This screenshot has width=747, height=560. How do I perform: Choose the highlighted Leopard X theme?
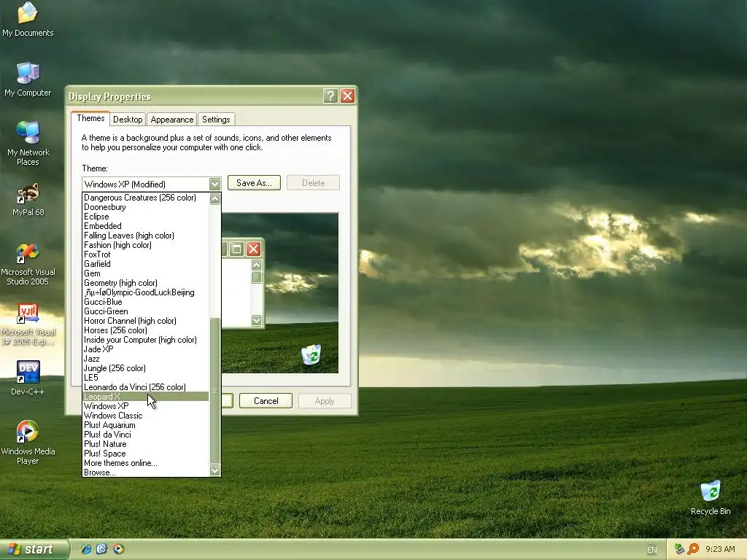146,397
